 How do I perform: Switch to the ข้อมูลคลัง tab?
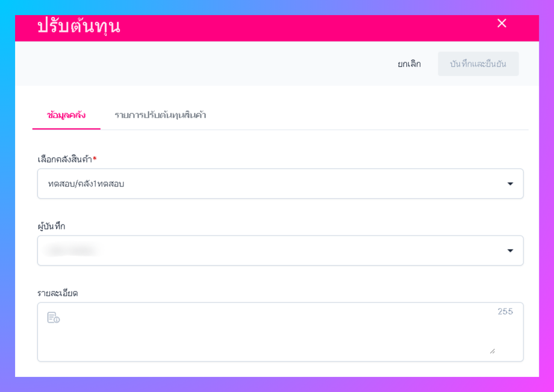[x=66, y=115]
